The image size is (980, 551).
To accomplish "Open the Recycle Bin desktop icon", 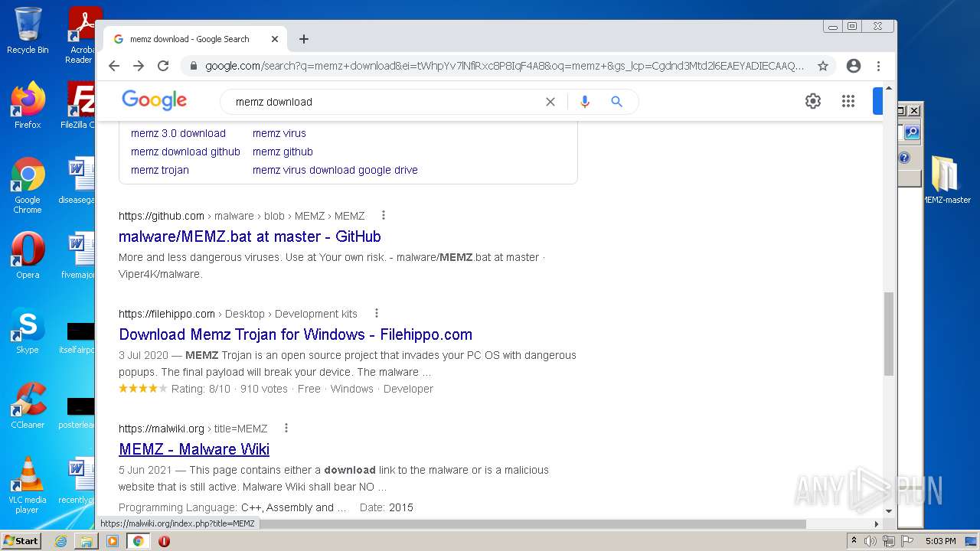I will tap(28, 31).
